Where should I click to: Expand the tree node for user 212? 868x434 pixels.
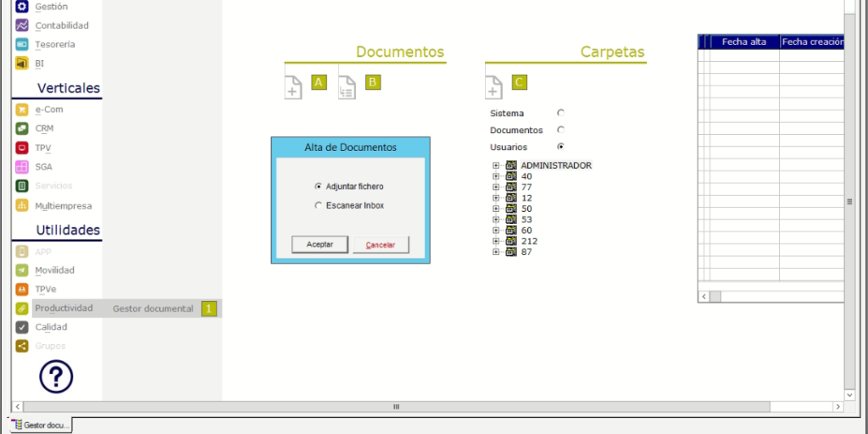tap(496, 242)
